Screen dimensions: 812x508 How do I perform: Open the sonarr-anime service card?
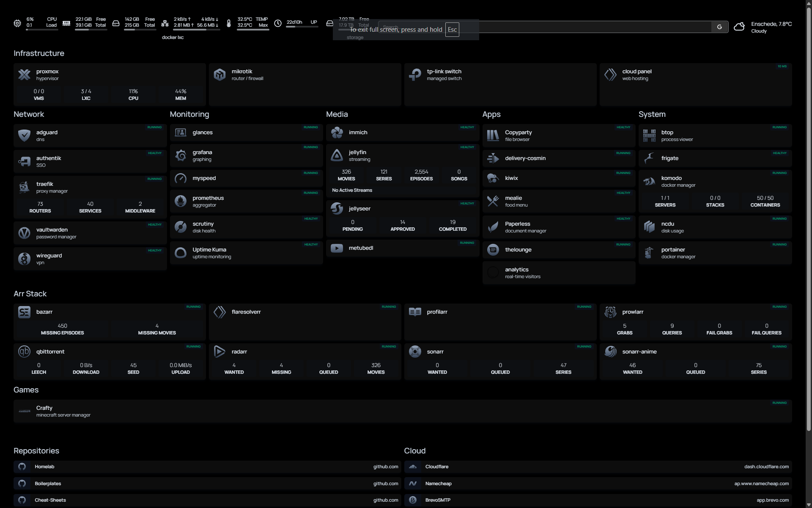point(696,362)
